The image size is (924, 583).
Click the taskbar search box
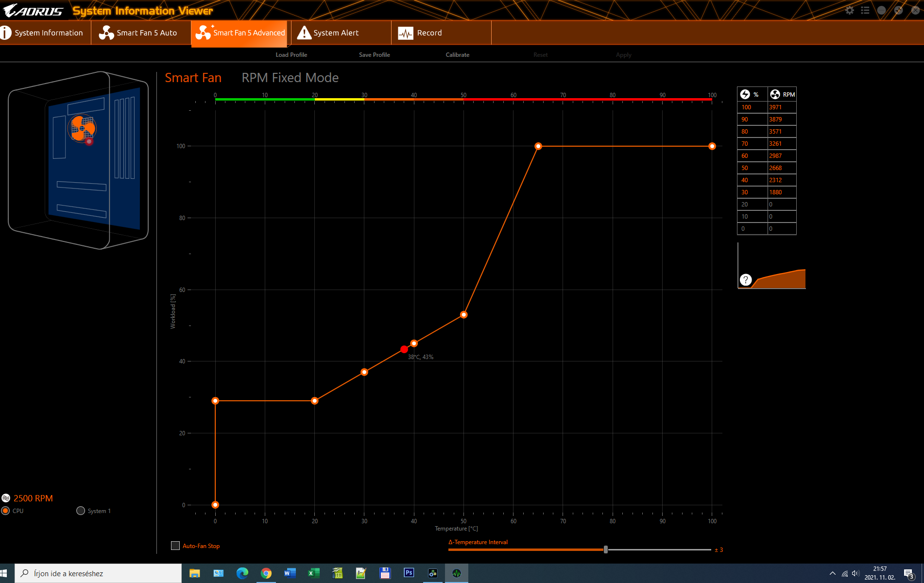coord(98,573)
